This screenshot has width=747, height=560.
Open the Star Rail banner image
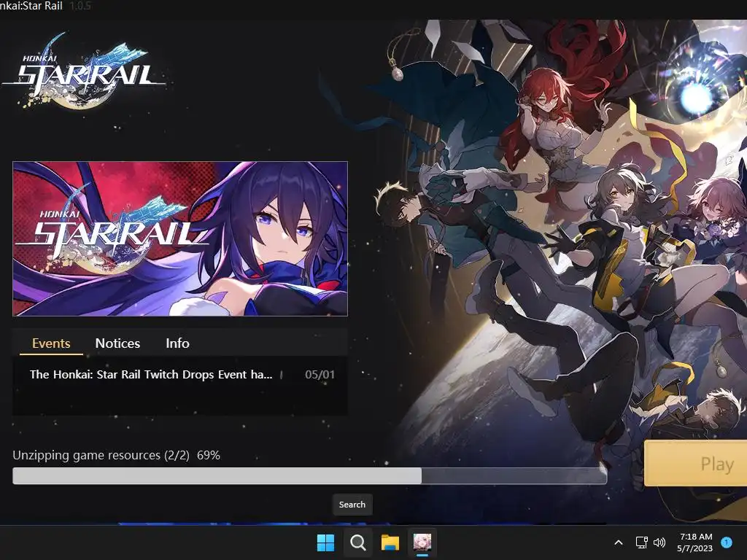coord(180,238)
